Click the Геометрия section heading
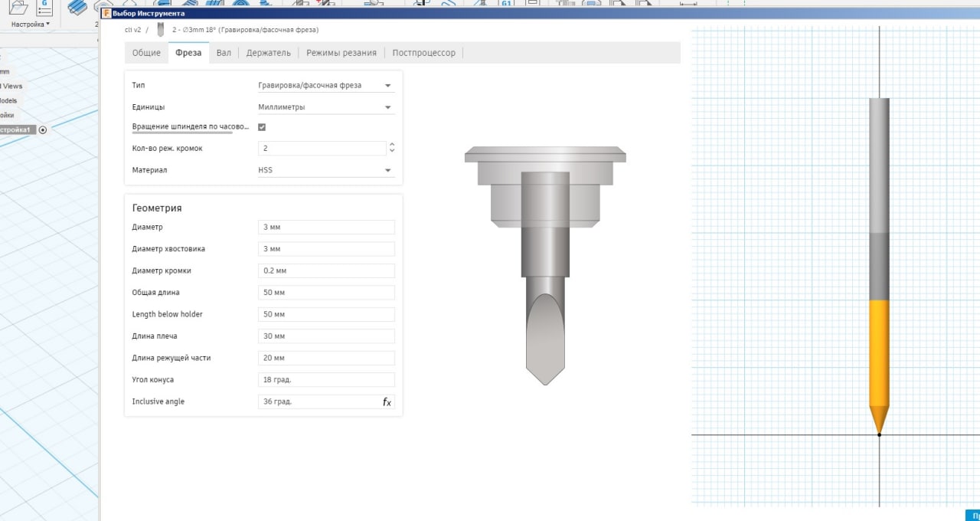Image resolution: width=980 pixels, height=521 pixels. [157, 208]
